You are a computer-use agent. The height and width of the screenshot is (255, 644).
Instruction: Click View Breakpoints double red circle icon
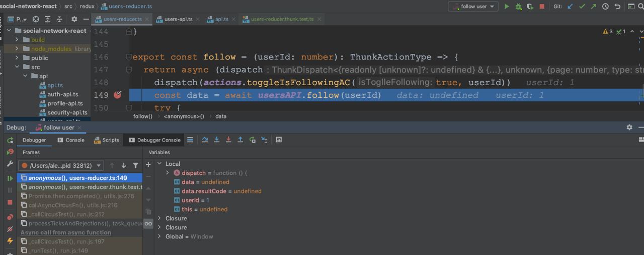pos(10,217)
